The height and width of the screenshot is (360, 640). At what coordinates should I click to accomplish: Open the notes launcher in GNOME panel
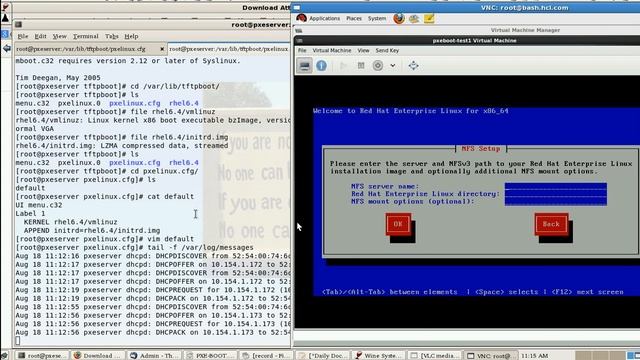(429, 18)
